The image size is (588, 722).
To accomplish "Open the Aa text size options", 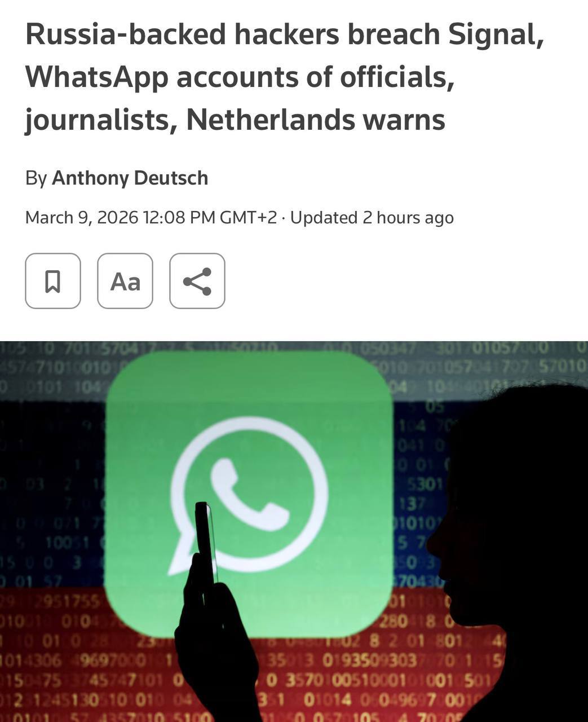I will tap(125, 281).
